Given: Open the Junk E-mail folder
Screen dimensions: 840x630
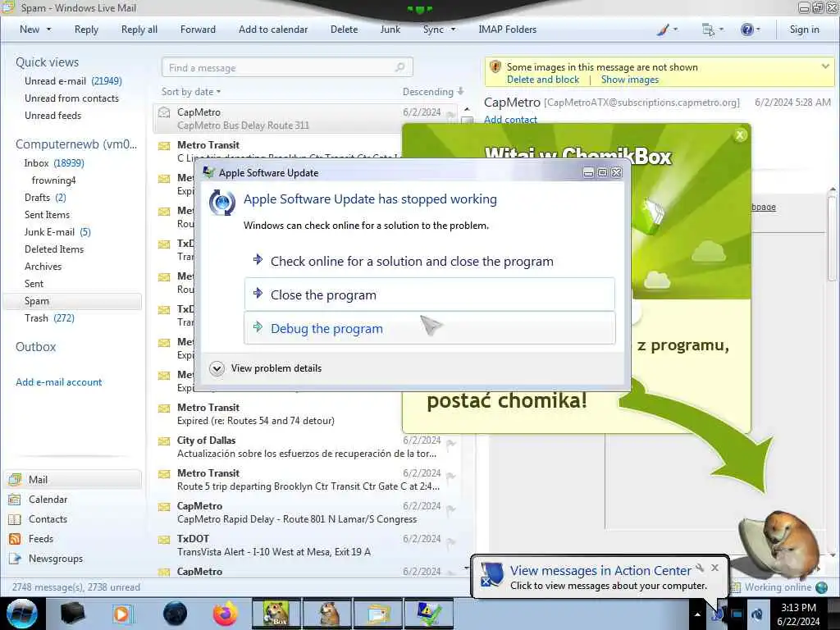Looking at the screenshot, I should (x=57, y=232).
